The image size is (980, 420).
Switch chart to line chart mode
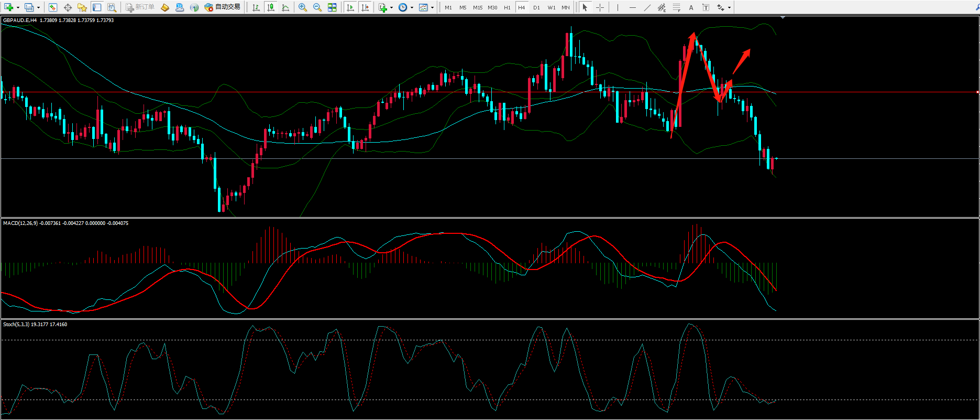(x=285, y=7)
